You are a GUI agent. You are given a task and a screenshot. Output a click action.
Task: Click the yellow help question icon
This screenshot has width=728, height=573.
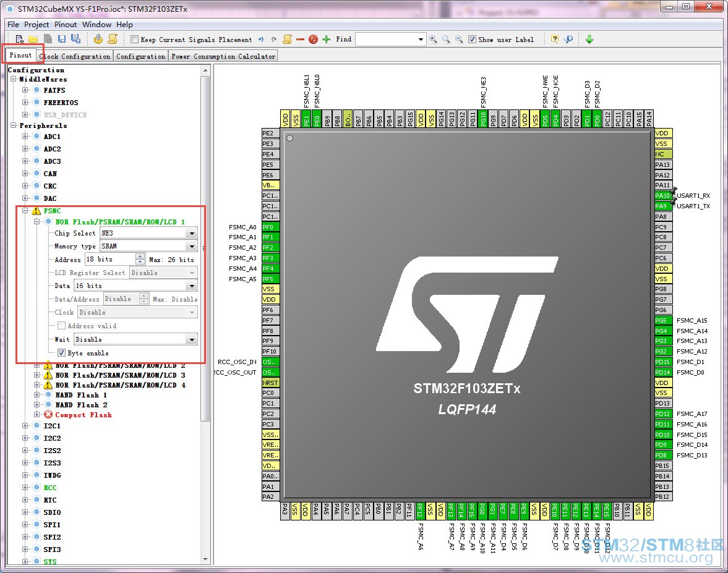554,40
